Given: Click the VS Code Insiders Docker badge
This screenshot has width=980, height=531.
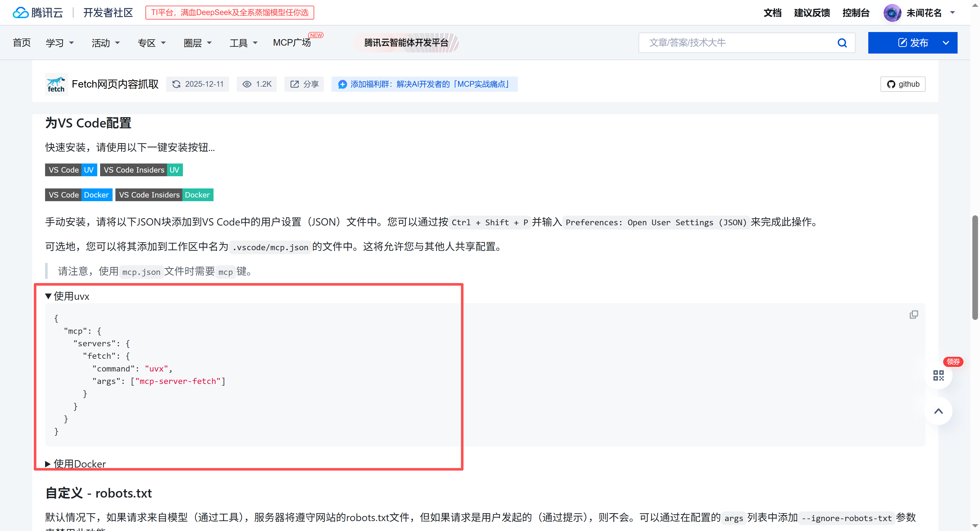Looking at the screenshot, I should pyautogui.click(x=164, y=195).
